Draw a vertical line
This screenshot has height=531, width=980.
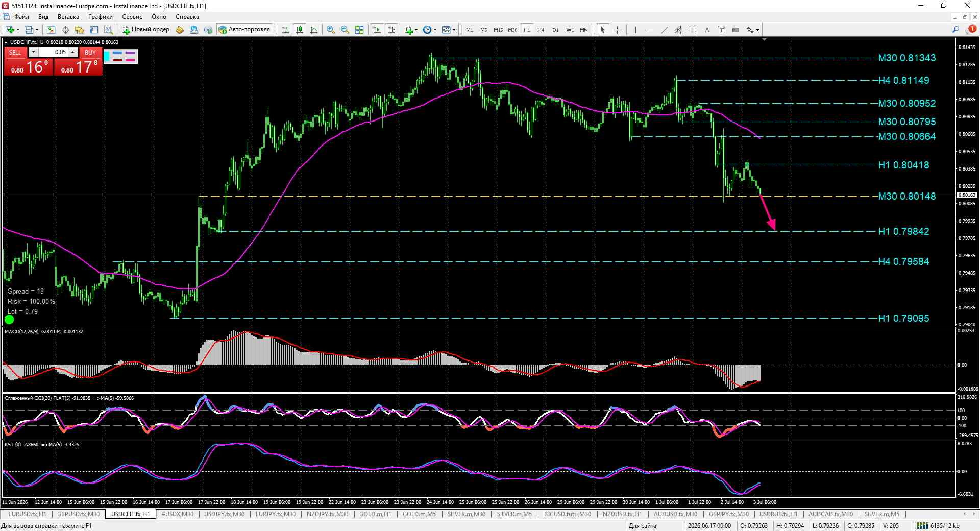(635, 30)
